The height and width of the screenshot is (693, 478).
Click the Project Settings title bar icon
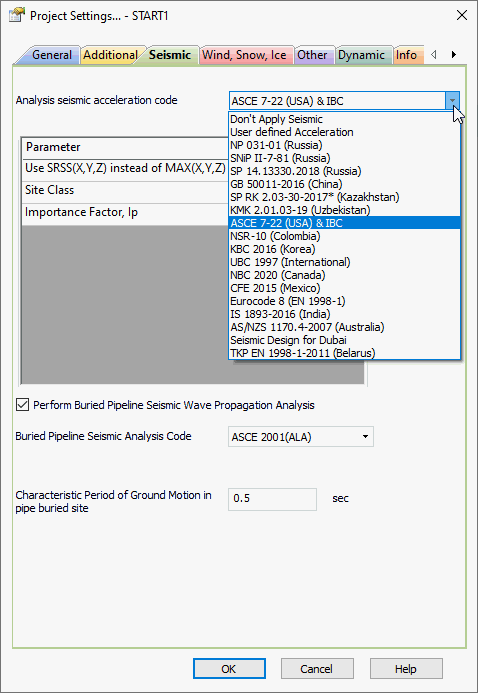click(16, 15)
